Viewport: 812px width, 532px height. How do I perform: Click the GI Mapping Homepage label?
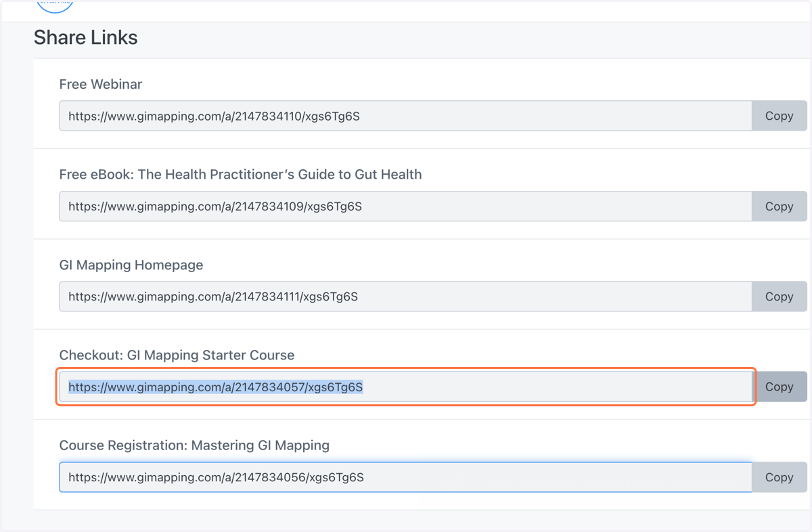(x=131, y=265)
